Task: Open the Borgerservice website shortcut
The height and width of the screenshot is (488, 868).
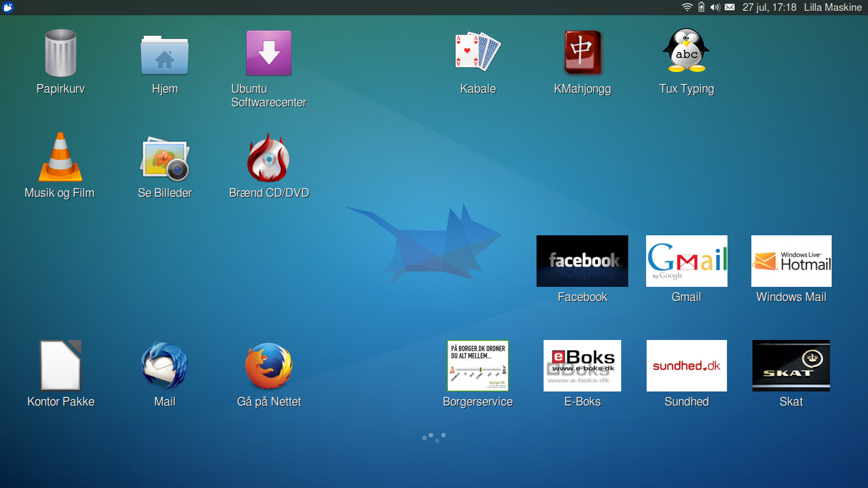Action: [x=477, y=365]
